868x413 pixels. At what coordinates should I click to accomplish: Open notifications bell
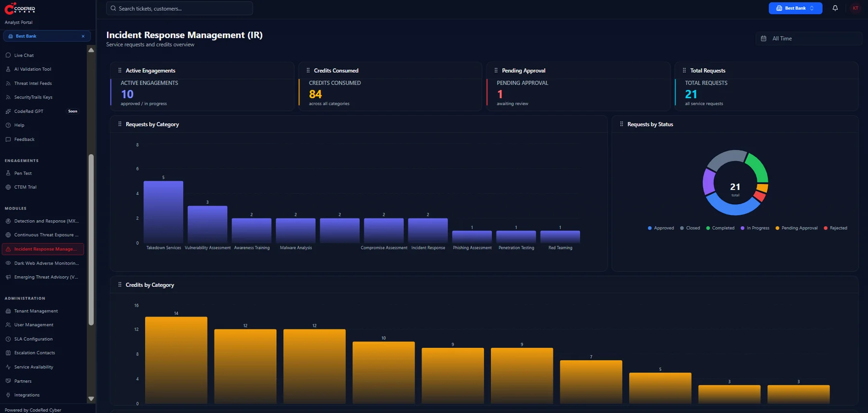click(835, 8)
